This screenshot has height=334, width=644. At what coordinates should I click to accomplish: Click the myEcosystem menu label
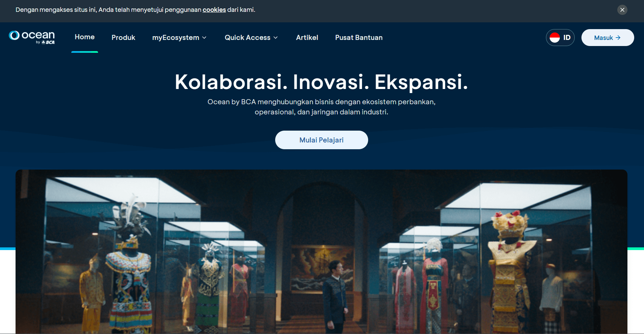(176, 38)
